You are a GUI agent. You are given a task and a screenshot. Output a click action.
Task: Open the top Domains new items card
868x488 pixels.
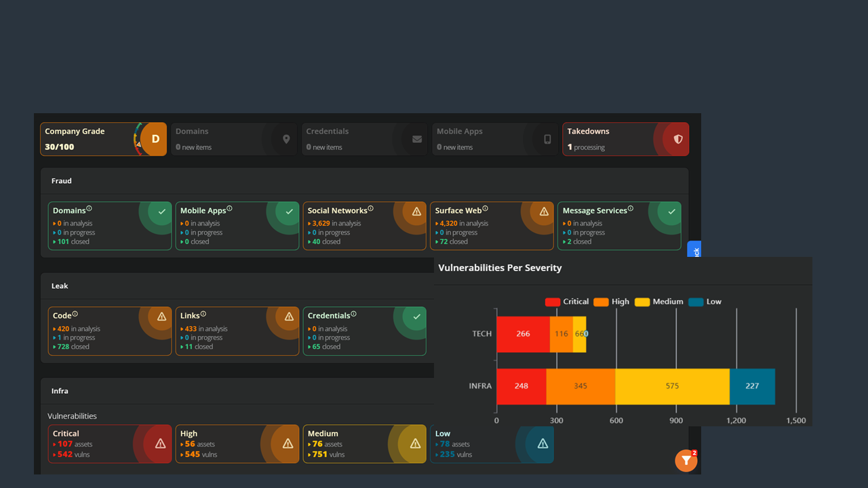[x=233, y=139]
